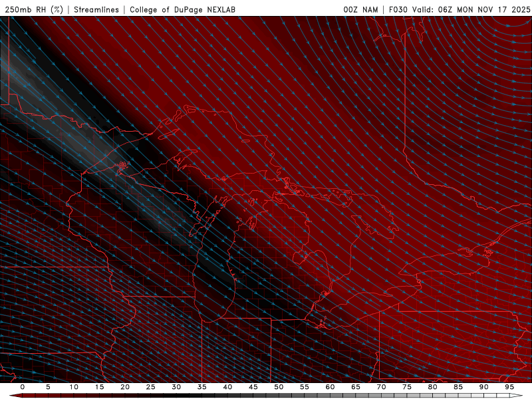Click the colorbar value label '15'
This screenshot has width=532, height=399.
(x=99, y=387)
